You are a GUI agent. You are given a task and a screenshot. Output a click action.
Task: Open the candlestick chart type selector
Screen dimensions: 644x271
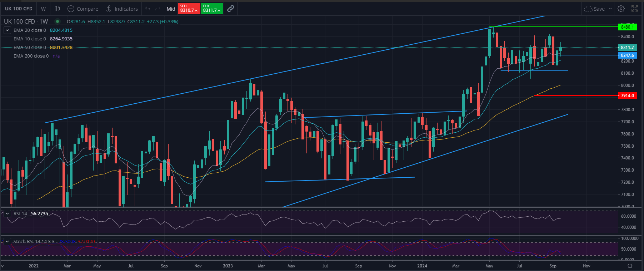(57, 9)
